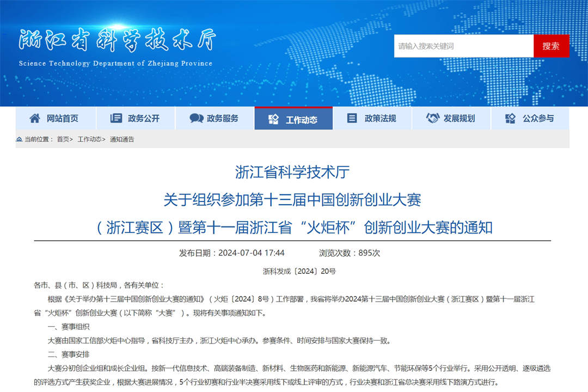
Task: Click the chat bubbles icon beside 政务服务
Action: [x=197, y=118]
